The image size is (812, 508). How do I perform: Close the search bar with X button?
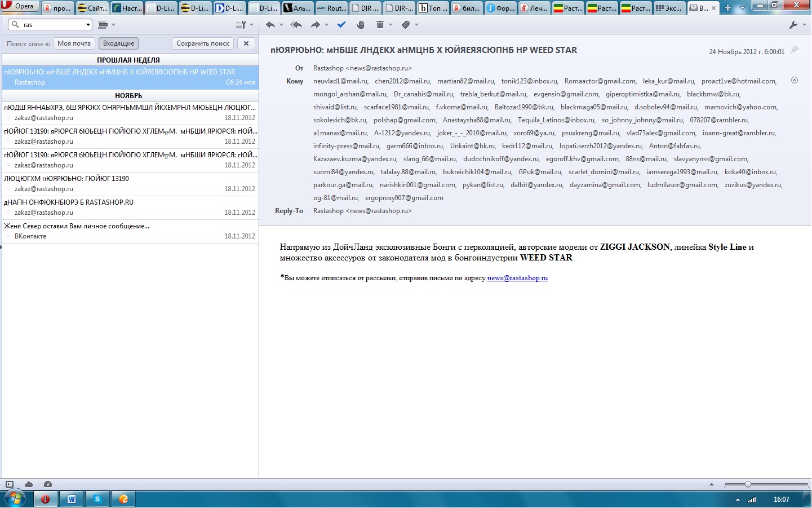coord(246,43)
